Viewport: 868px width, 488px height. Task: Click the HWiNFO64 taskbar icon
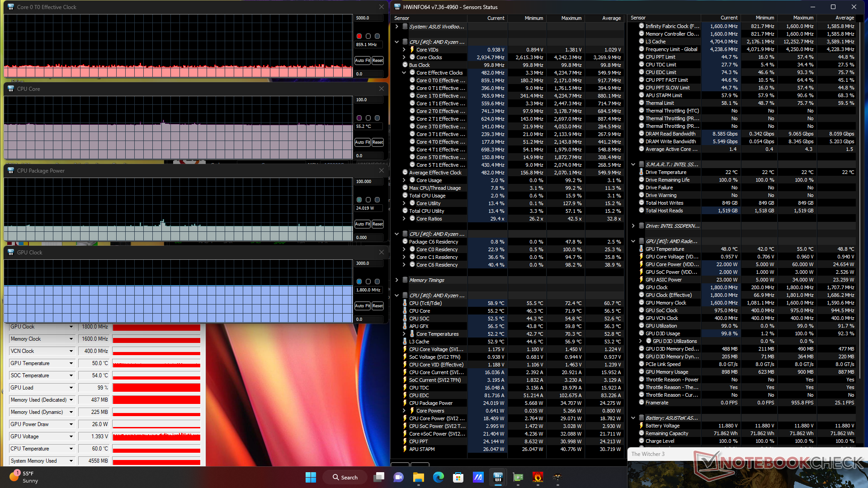(498, 477)
